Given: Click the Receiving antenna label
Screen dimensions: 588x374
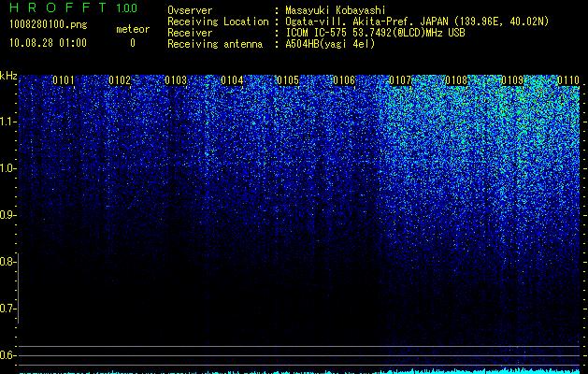Looking at the screenshot, I should (215, 44).
